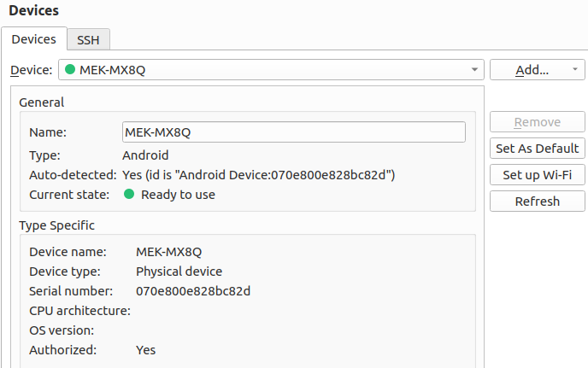Switch to the SSH tab
588x368 pixels.
tap(89, 39)
